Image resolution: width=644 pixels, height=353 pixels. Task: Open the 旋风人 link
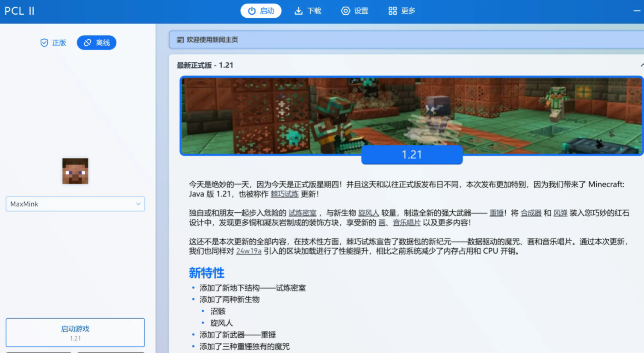tap(369, 213)
